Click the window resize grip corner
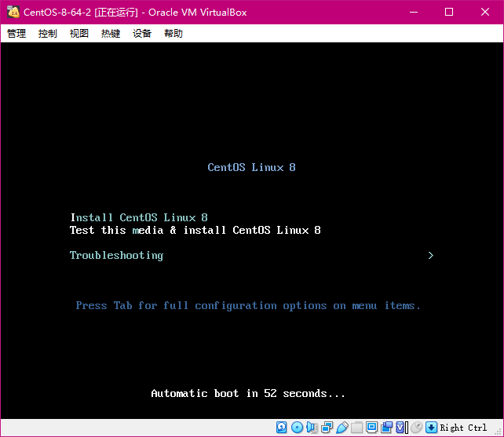Image resolution: width=504 pixels, height=437 pixels. point(498,432)
